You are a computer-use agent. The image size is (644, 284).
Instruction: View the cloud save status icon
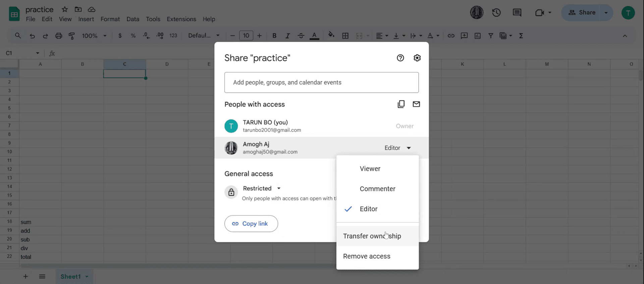(x=92, y=9)
